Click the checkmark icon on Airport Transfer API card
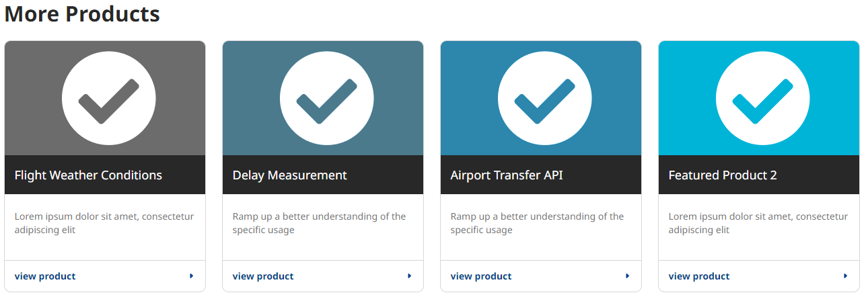This screenshot has height=301, width=868. (x=545, y=98)
